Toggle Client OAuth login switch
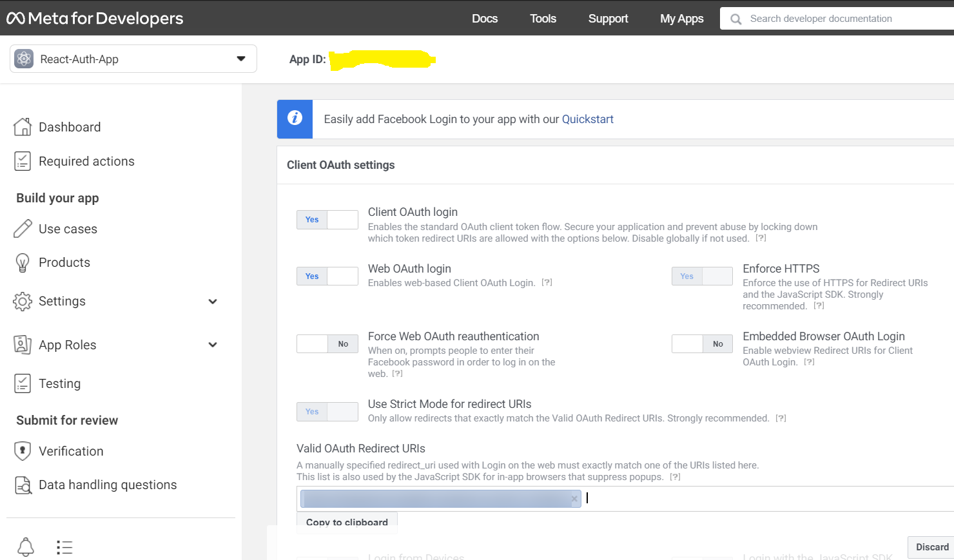Screen dimensions: 954x560 click(327, 220)
